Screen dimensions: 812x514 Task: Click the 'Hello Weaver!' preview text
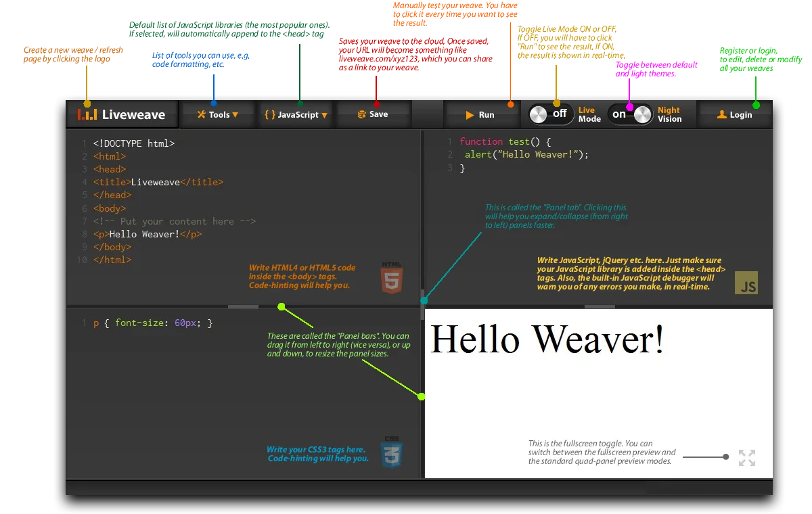[x=547, y=339]
